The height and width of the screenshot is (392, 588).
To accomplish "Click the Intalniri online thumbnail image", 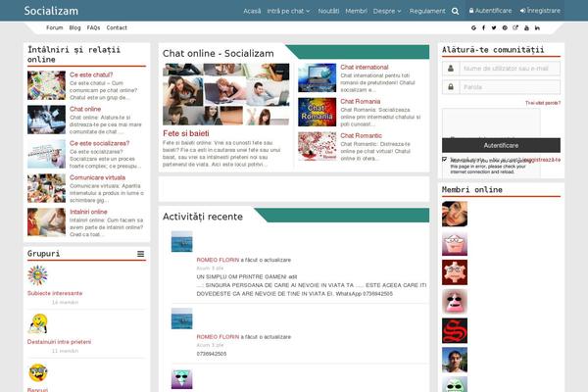I will (46, 222).
